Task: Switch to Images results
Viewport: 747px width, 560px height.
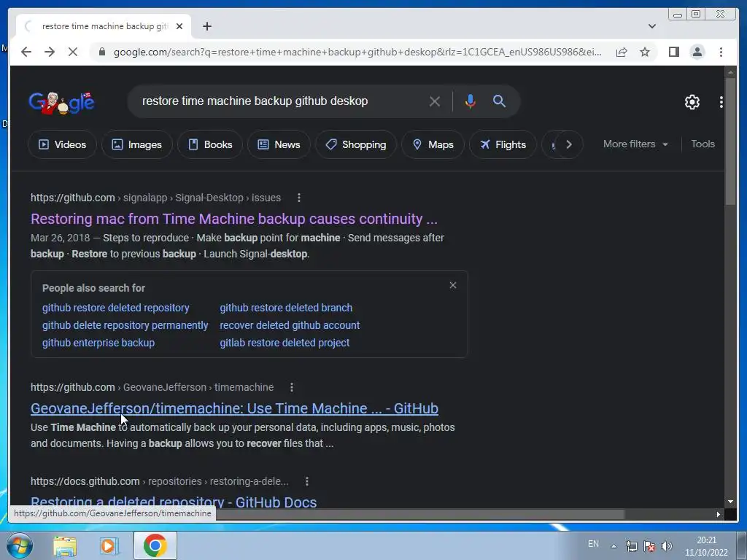Action: tap(136, 144)
